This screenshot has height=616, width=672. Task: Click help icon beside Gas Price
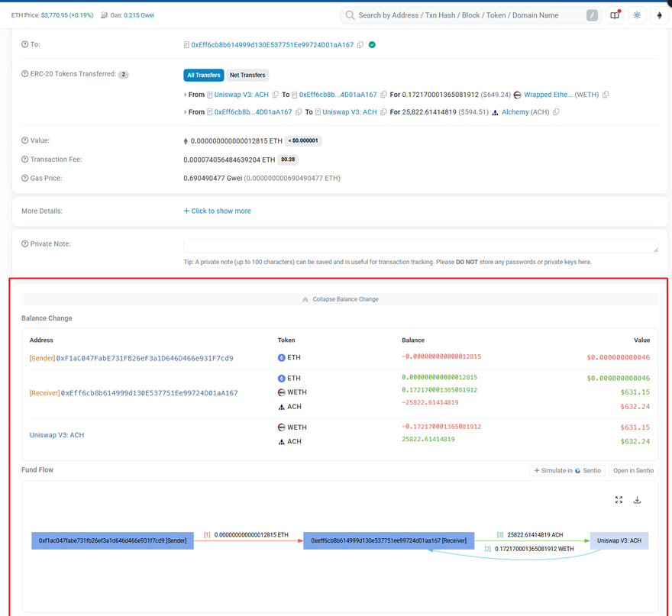[25, 178]
